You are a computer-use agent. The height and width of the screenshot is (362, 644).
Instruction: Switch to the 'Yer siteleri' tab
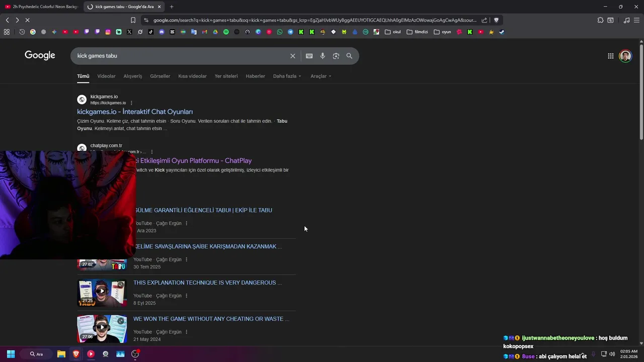226,76
